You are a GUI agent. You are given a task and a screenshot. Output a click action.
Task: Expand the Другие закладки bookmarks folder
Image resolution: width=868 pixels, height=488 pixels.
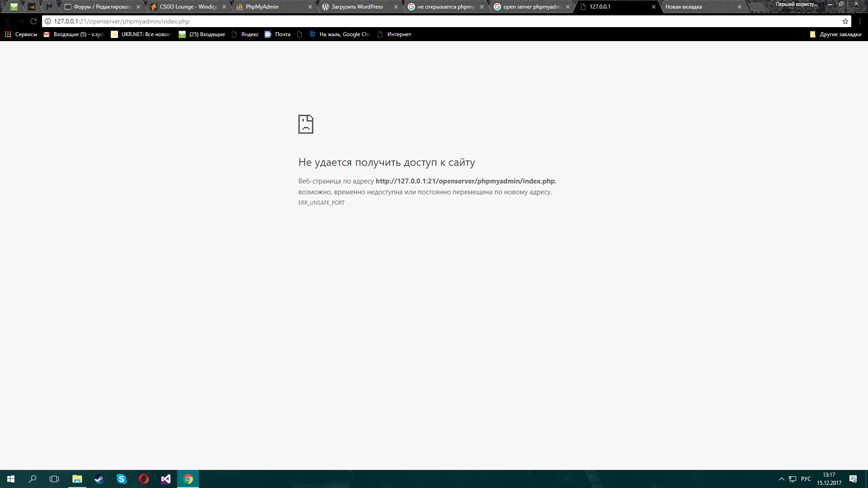click(x=835, y=34)
